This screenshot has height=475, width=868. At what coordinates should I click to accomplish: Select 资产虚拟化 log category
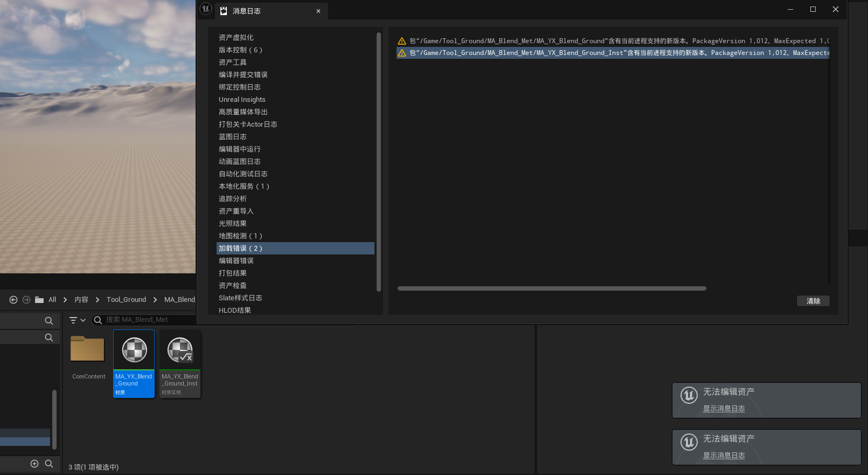pos(295,37)
